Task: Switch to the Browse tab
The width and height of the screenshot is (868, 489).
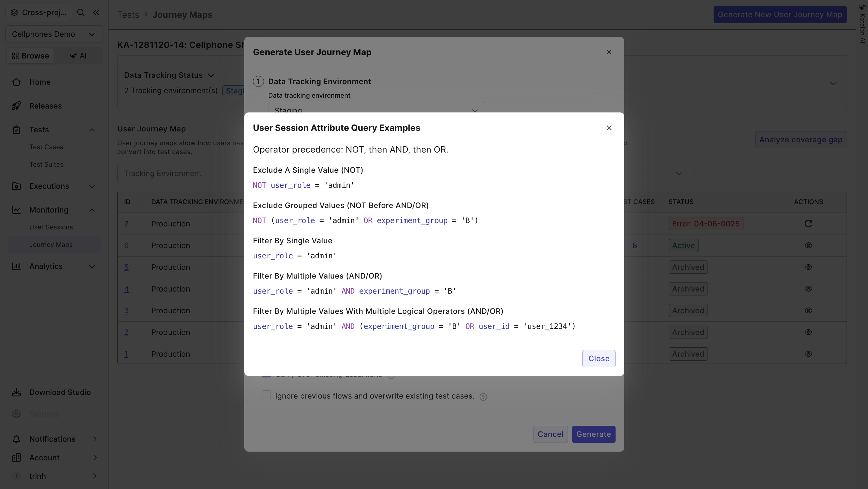Action: point(30,56)
